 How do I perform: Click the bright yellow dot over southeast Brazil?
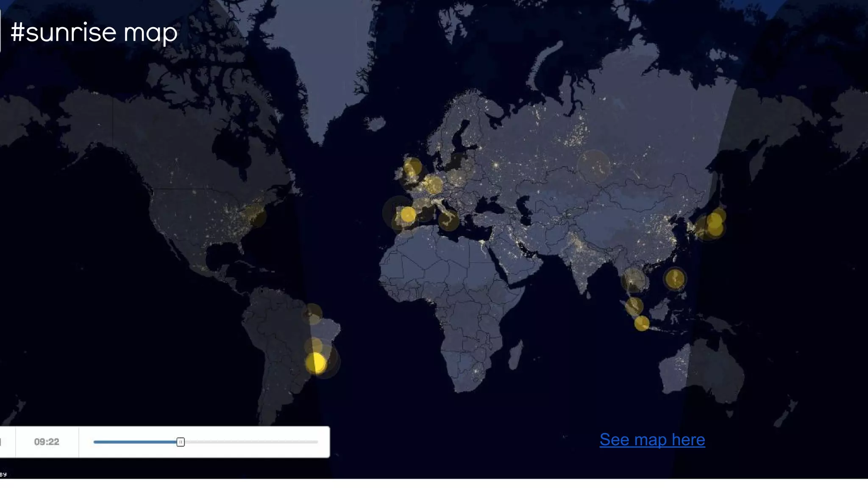coord(316,363)
